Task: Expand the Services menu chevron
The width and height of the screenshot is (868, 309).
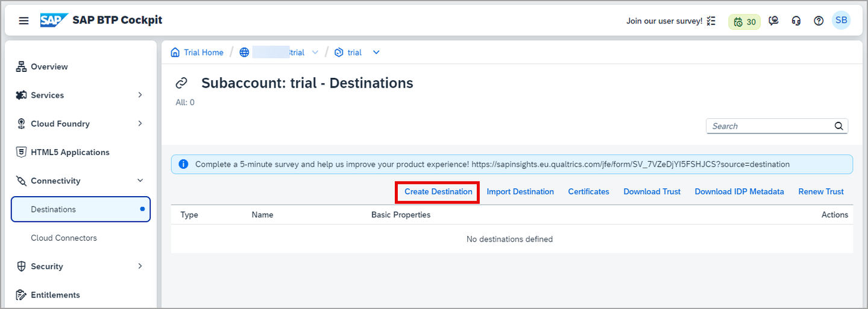Action: [140, 95]
